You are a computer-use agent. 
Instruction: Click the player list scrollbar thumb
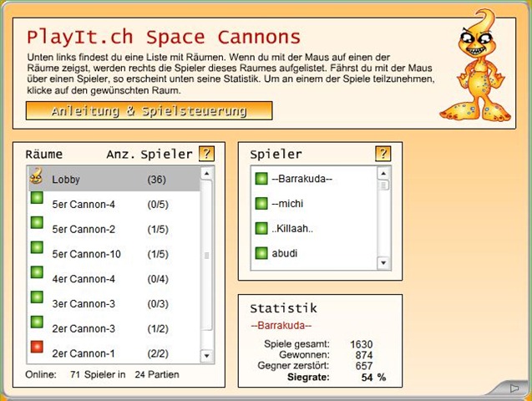tap(383, 185)
